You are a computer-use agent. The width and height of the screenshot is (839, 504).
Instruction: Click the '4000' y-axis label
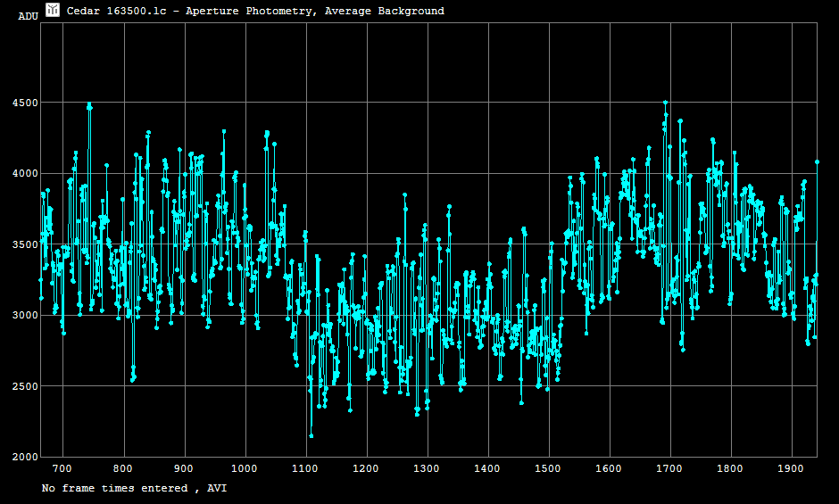click(x=25, y=173)
